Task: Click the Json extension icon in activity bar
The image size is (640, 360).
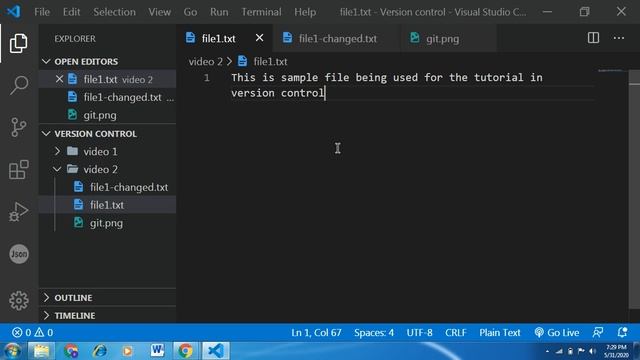Action: tap(19, 254)
